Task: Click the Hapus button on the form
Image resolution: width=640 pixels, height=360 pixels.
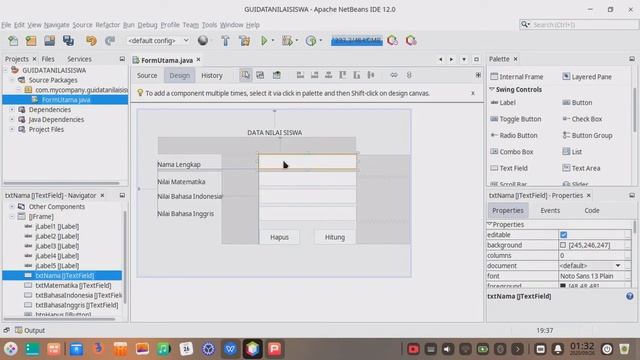Action: (x=279, y=237)
